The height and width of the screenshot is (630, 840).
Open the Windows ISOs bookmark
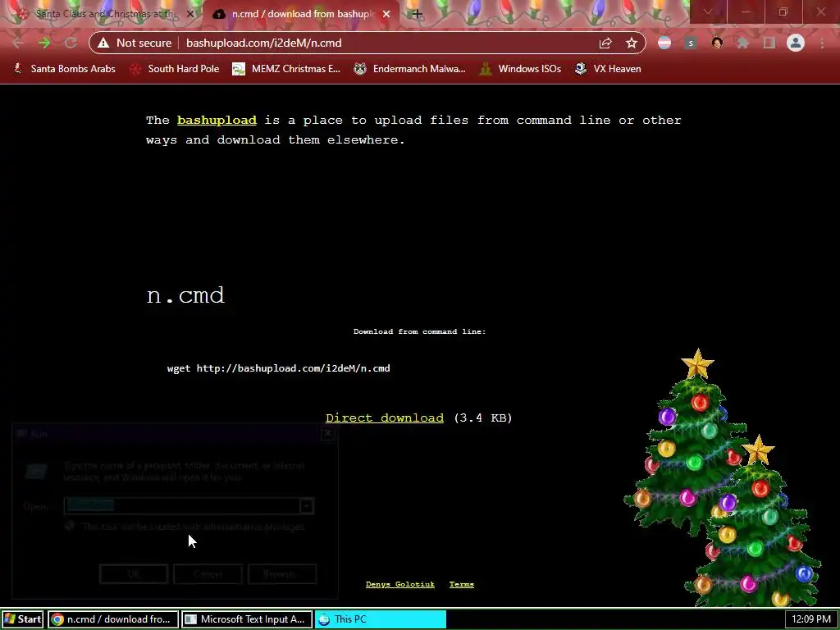(x=521, y=69)
